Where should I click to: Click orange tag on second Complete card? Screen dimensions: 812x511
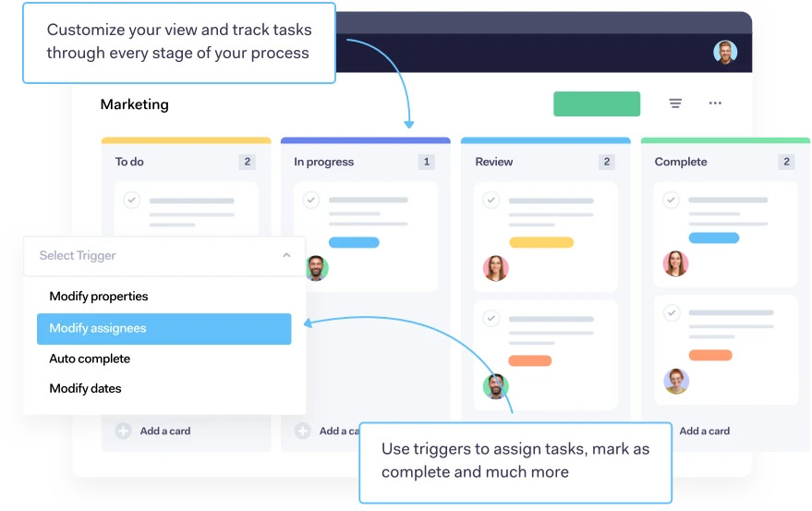coord(710,356)
